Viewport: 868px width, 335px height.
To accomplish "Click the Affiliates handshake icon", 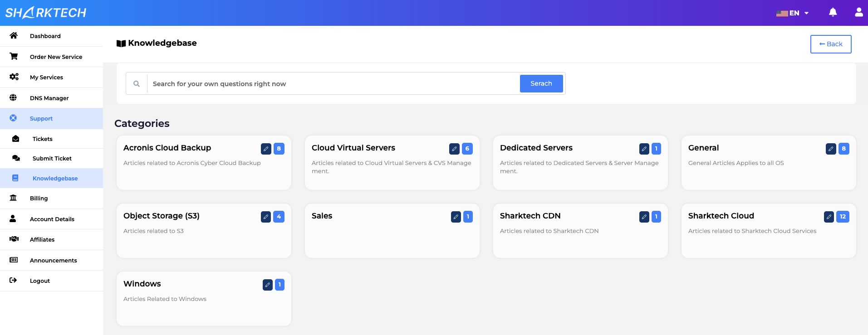I will tap(14, 239).
